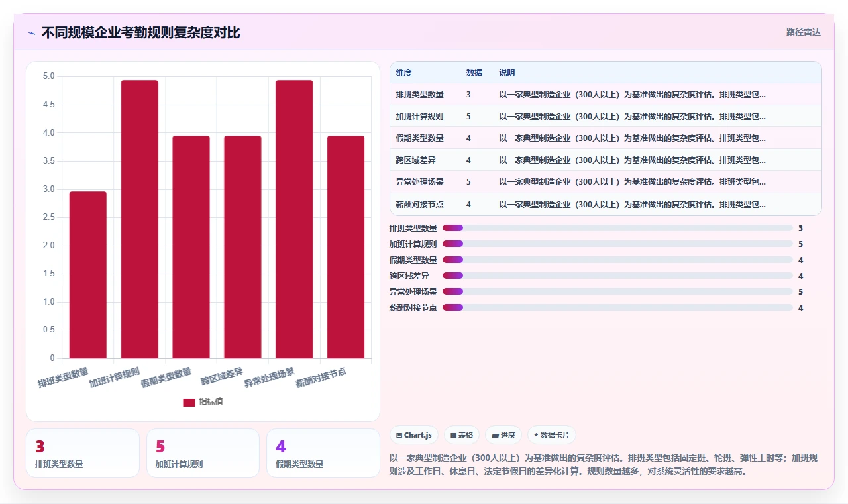Image resolution: width=848 pixels, height=504 pixels.
Task: Click the data value 3 in the 排班类型数量 table row
Action: coord(468,95)
